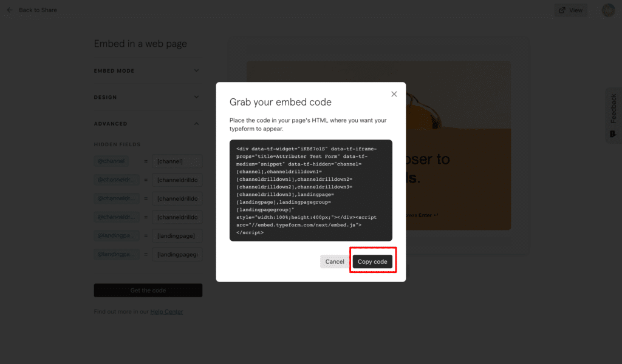Go back to Share via arrow icon
622x364 pixels.
(x=10, y=10)
